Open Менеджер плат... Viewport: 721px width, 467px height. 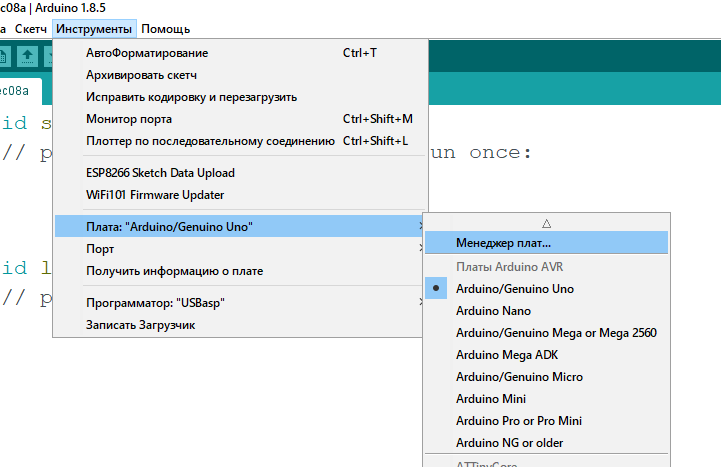pyautogui.click(x=546, y=243)
